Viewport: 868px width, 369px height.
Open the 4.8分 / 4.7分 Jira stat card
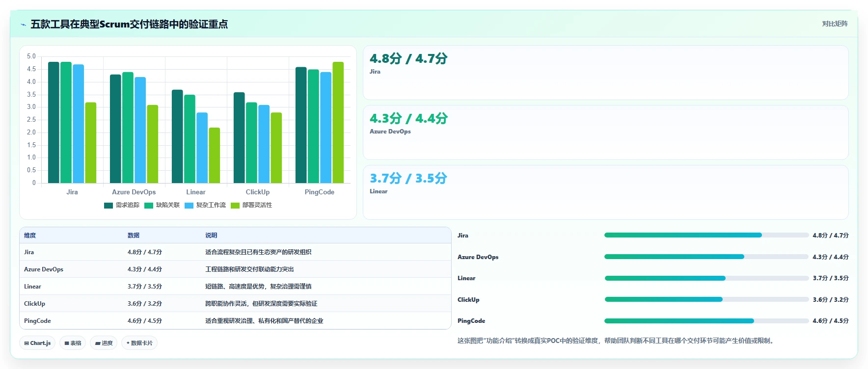[x=606, y=73]
